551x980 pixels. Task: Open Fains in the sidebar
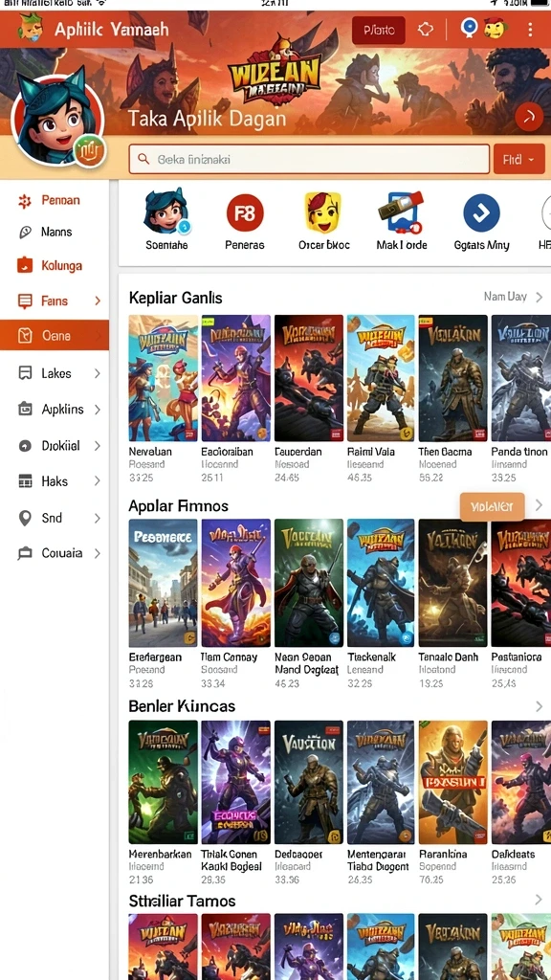tap(55, 301)
